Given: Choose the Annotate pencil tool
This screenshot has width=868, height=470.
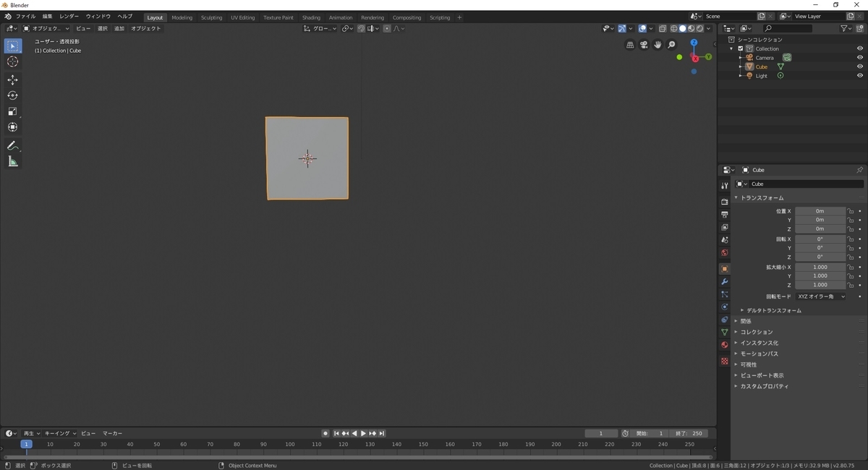Looking at the screenshot, I should pyautogui.click(x=12, y=145).
